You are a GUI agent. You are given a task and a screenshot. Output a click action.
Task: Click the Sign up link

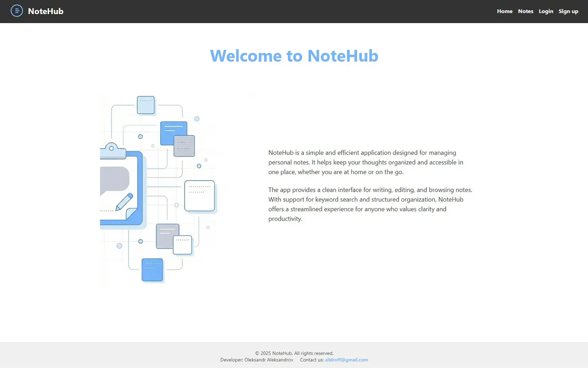tap(568, 11)
